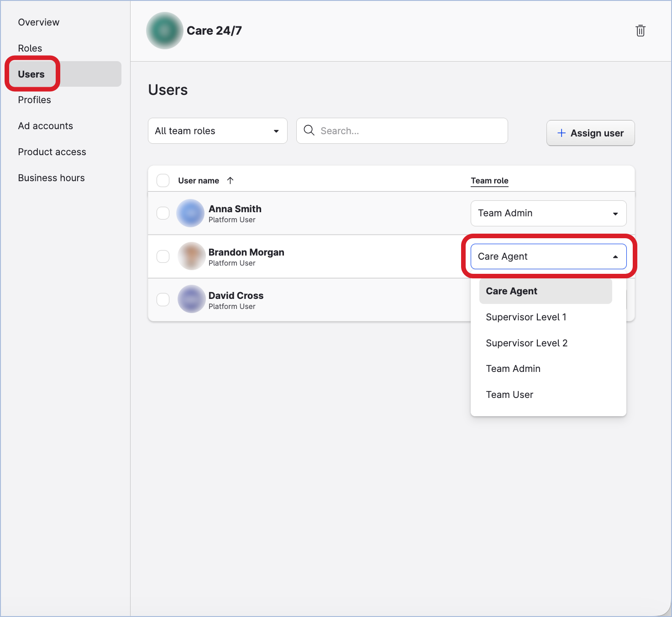Choose Supervisor Level 1 from the list
Viewport: 672px width, 617px height.
pyautogui.click(x=526, y=317)
